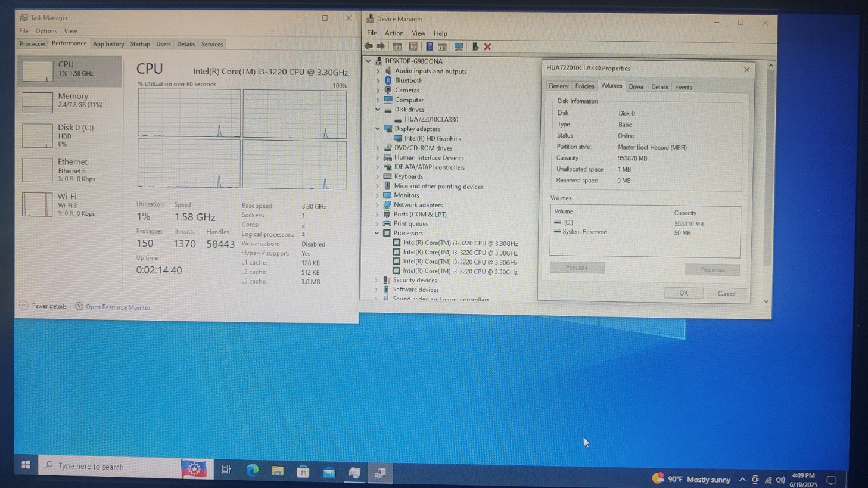Click the Task View taskbar icon

pos(226,470)
